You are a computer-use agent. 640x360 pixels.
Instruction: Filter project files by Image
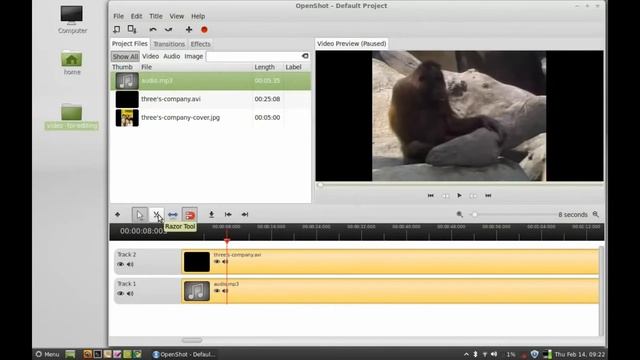point(193,56)
